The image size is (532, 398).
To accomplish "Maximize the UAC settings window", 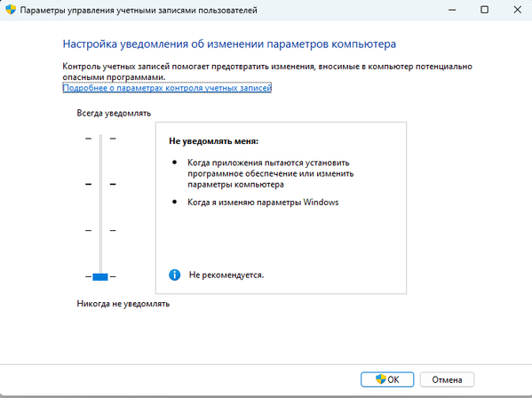I will point(485,10).
